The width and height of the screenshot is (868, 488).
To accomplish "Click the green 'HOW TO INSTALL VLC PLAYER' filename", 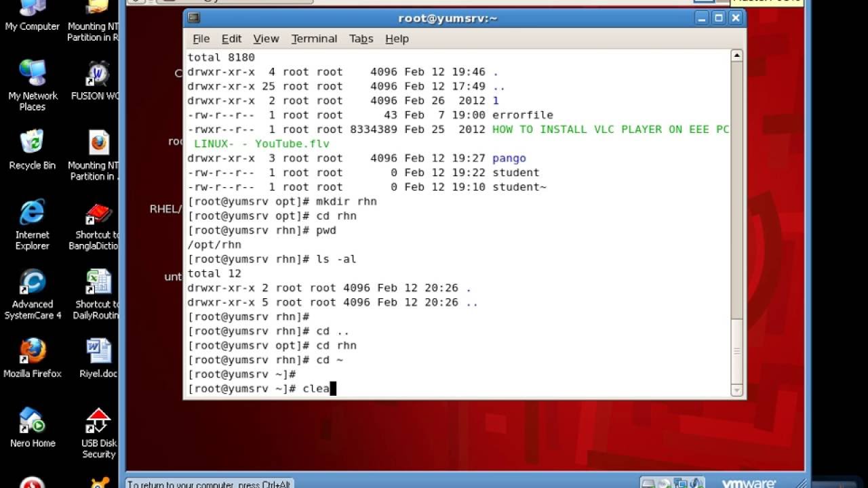I will tap(610, 129).
